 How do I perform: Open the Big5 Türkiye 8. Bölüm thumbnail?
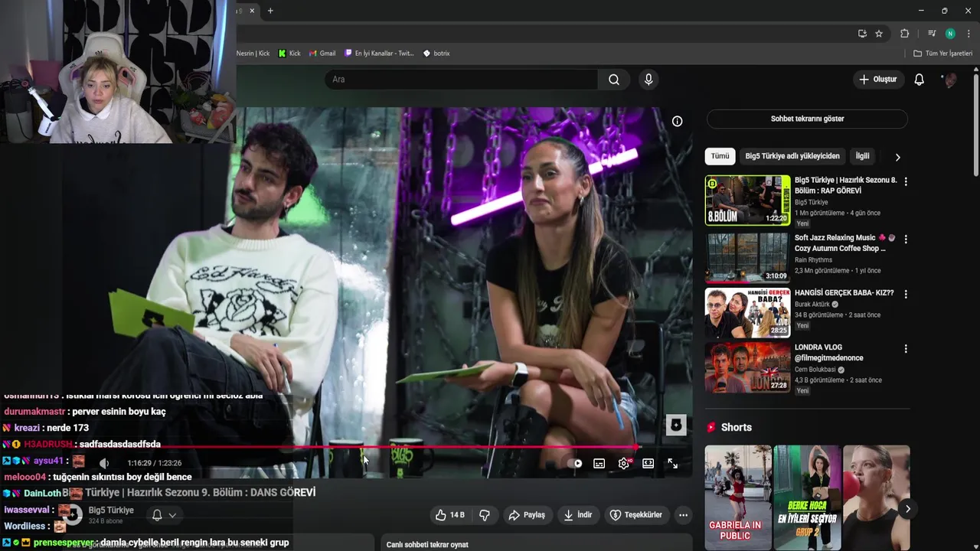747,201
